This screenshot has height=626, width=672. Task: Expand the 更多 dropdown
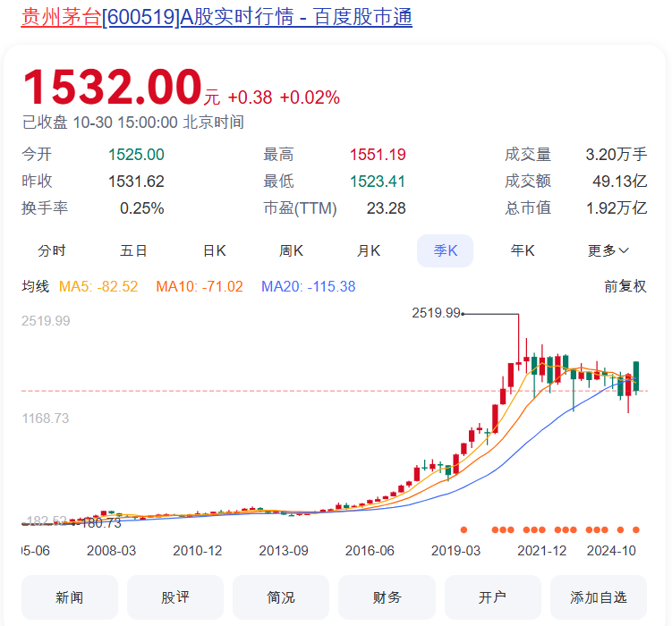click(x=608, y=250)
